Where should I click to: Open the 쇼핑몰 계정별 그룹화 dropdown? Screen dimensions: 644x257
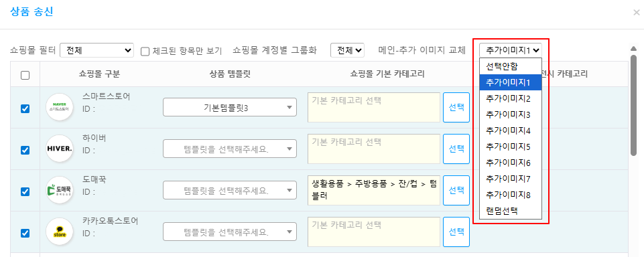(347, 50)
